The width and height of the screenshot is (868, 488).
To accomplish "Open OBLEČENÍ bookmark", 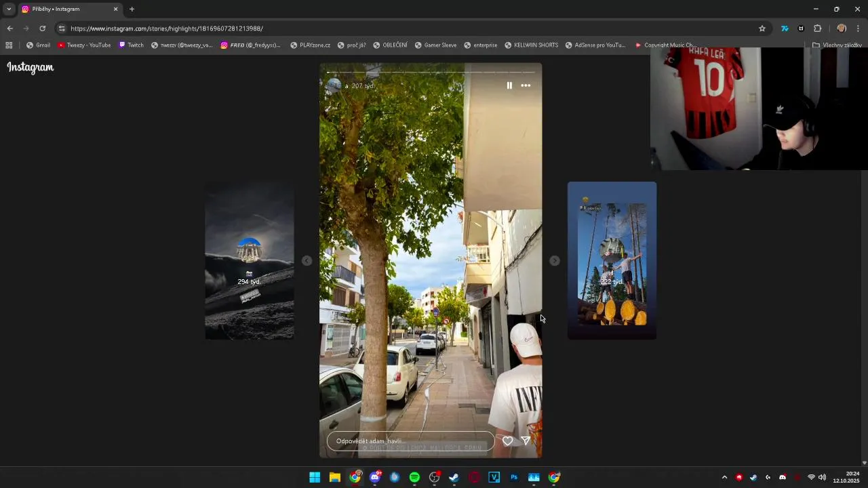I will tap(390, 45).
